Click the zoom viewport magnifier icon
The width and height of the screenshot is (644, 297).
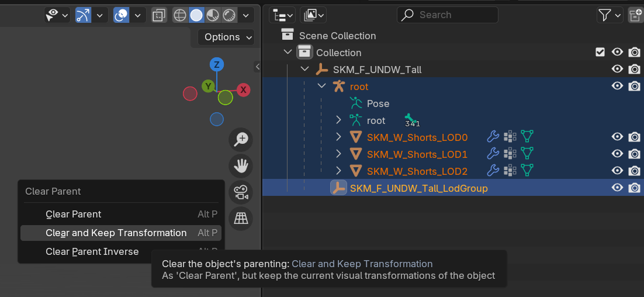[x=241, y=140]
